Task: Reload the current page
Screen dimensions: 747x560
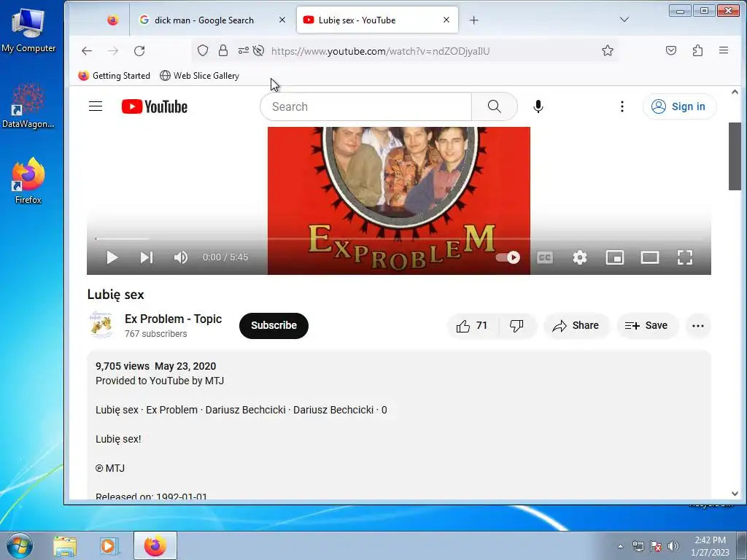Action: (139, 51)
